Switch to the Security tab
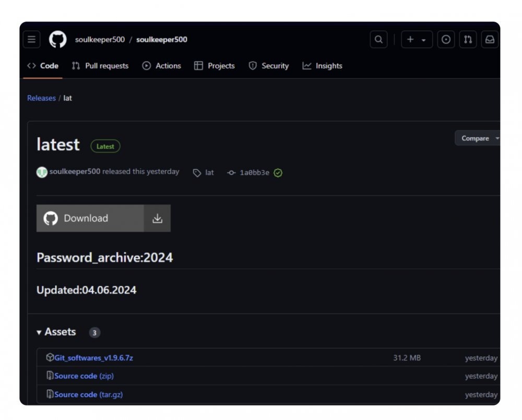 (x=269, y=66)
